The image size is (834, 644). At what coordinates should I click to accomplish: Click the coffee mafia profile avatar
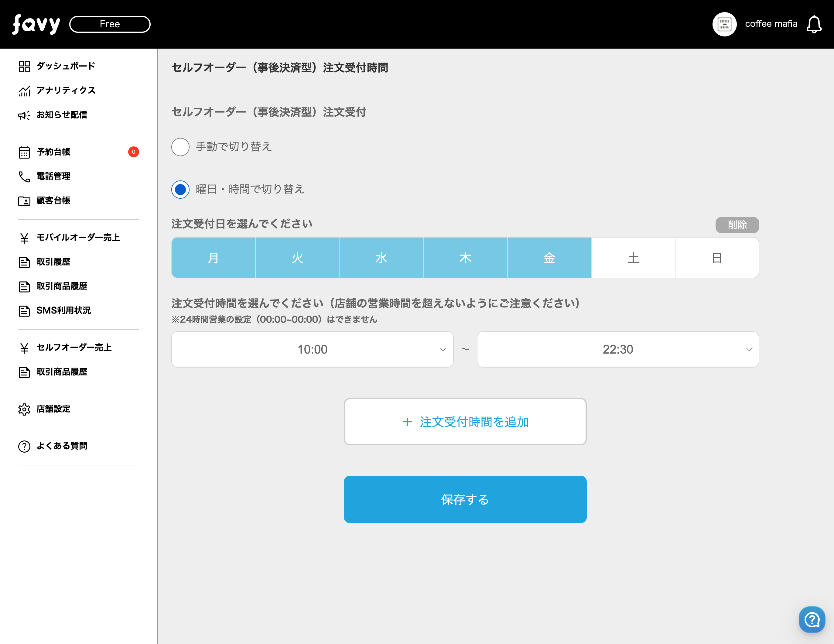click(724, 24)
